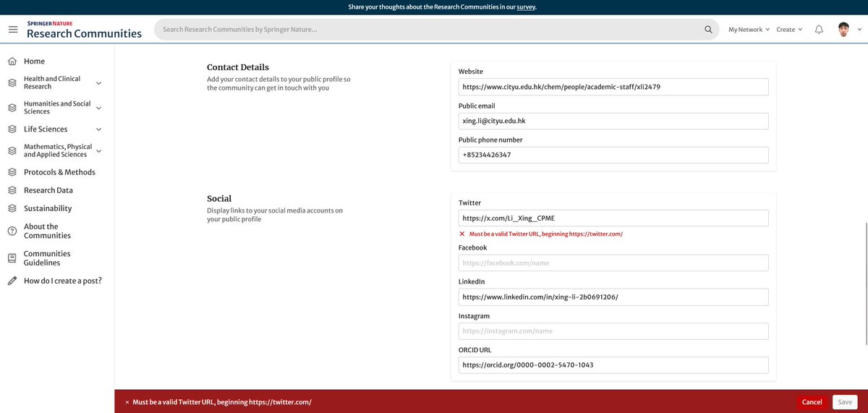Image resolution: width=868 pixels, height=413 pixels.
Task: Click the Home house icon
Action: (x=12, y=61)
